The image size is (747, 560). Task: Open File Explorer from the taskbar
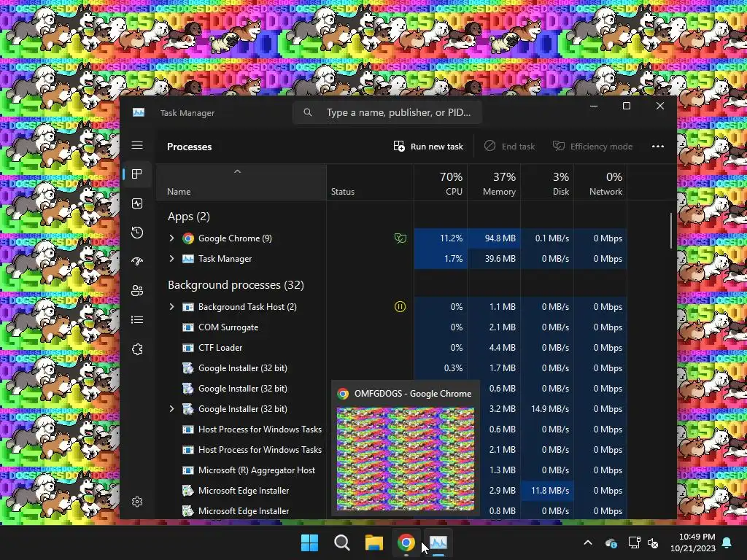tap(374, 542)
